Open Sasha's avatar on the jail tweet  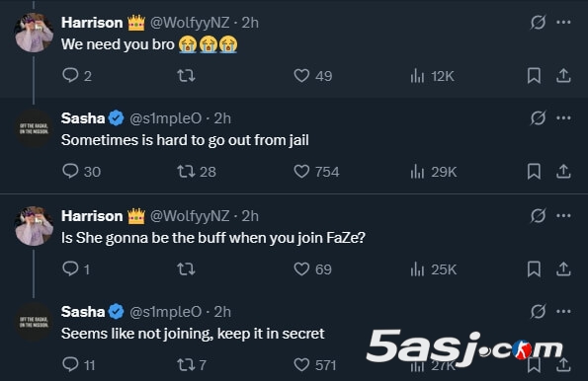pos(34,128)
